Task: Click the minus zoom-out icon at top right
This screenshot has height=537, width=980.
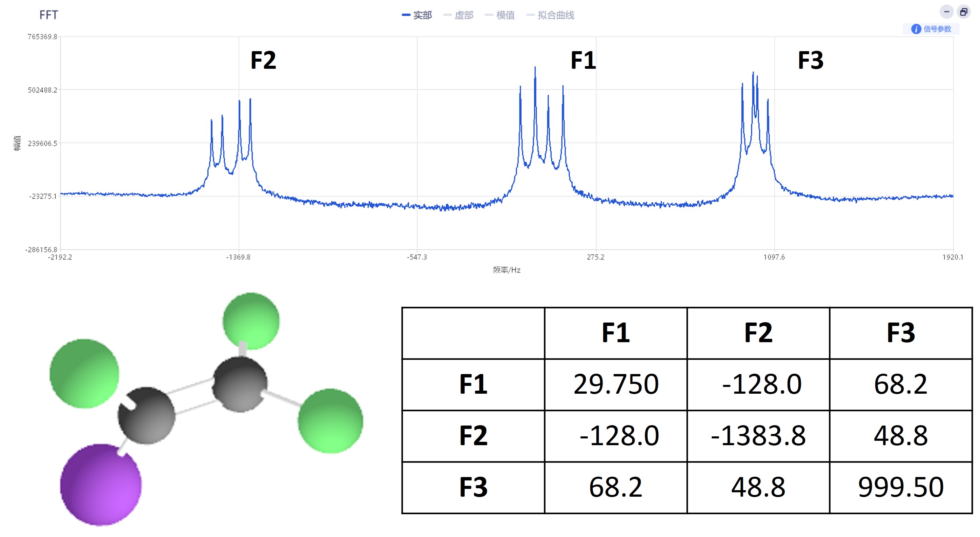Action: point(946,12)
